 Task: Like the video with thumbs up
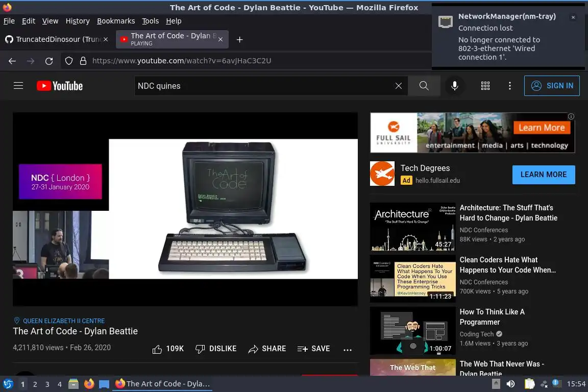(x=168, y=349)
